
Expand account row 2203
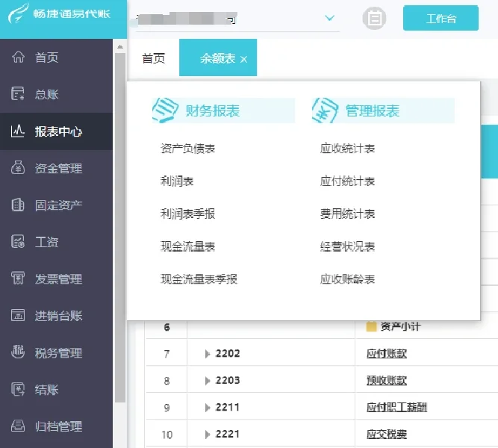tap(208, 381)
